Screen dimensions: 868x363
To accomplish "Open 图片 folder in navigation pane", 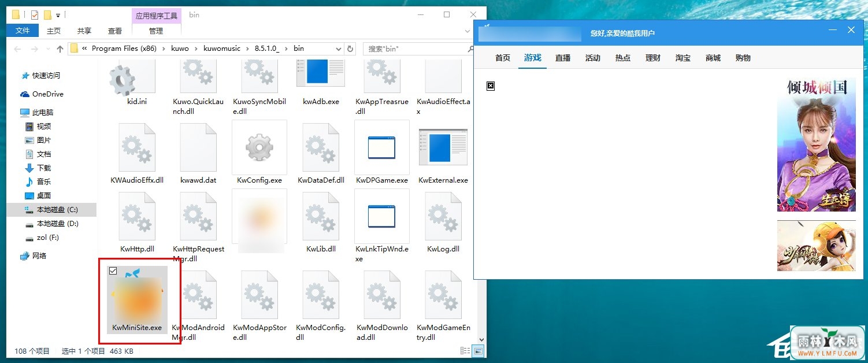I will pyautogui.click(x=44, y=140).
